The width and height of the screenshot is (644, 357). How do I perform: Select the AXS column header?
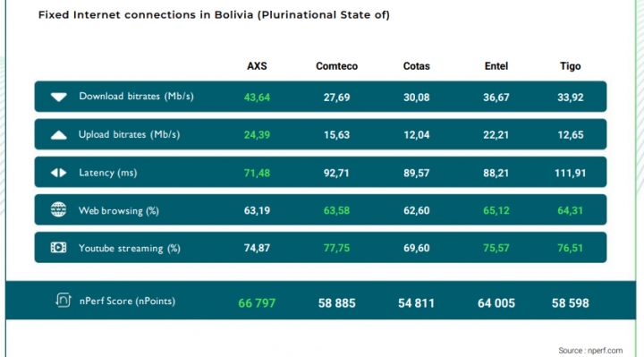pyautogui.click(x=257, y=66)
